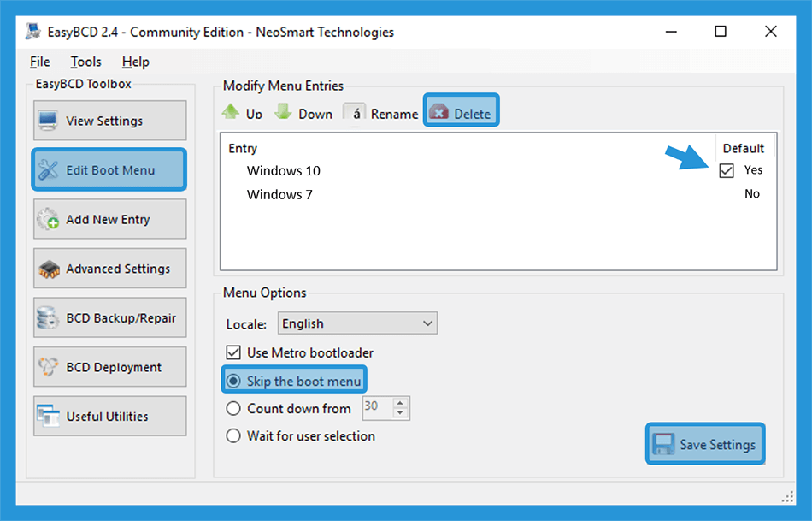
Task: Open Useful Utilities section
Action: point(109,417)
